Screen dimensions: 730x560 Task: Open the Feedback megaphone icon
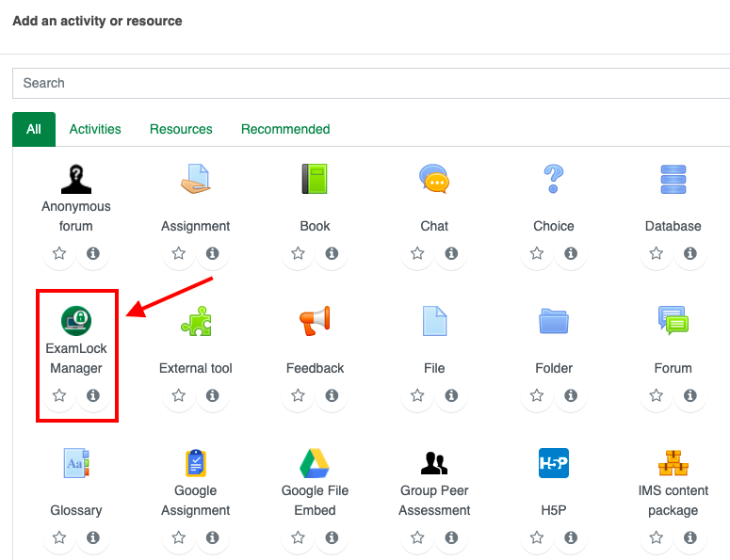[315, 321]
